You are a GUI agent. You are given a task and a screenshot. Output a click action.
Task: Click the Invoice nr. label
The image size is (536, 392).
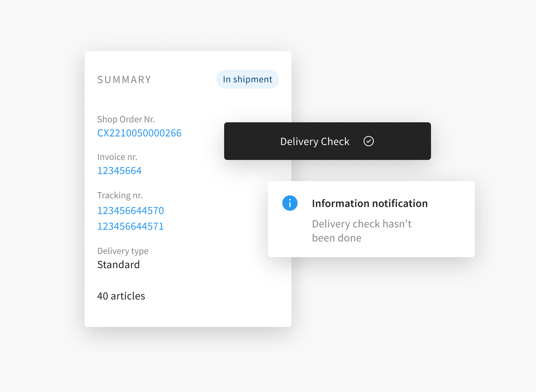tap(117, 157)
